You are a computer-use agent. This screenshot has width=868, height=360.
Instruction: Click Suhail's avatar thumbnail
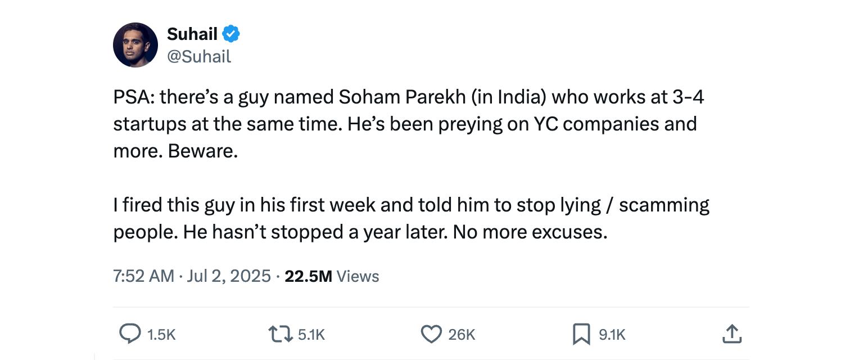pyautogui.click(x=135, y=44)
